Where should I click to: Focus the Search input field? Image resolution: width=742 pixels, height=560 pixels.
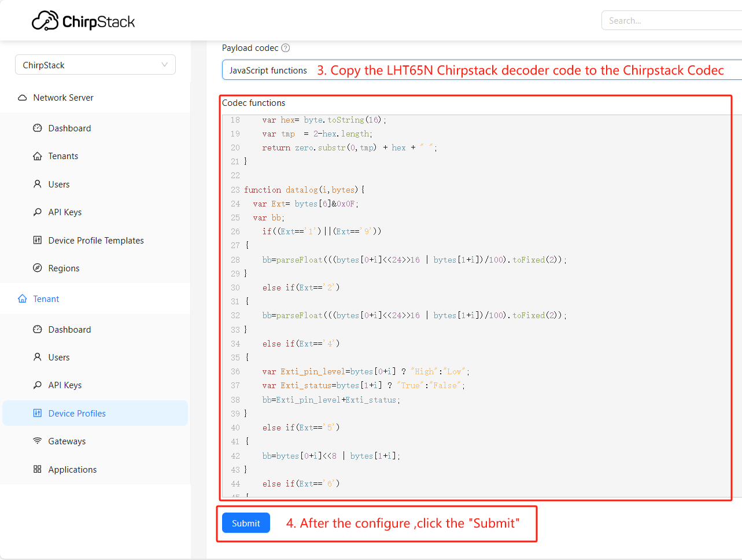(671, 20)
